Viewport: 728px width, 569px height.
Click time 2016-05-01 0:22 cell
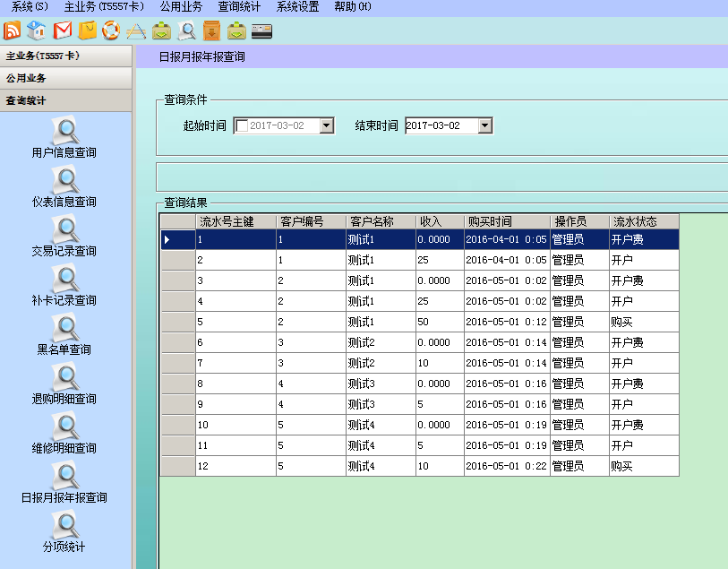point(506,466)
